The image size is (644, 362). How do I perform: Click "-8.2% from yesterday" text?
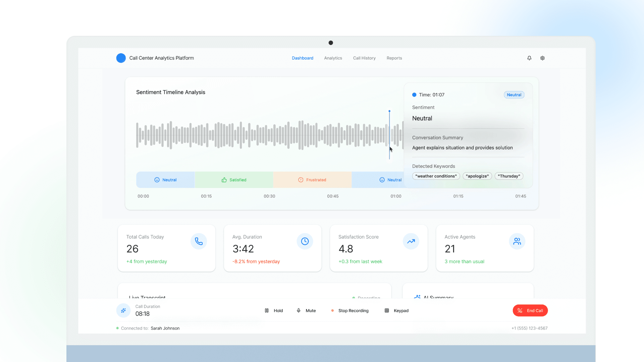click(256, 261)
